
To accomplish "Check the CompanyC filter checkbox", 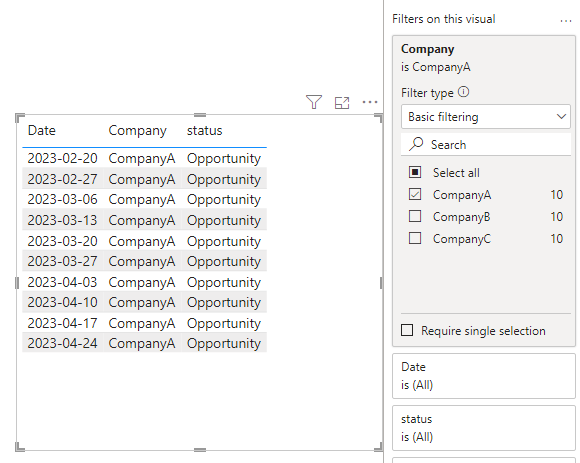I will pos(415,238).
